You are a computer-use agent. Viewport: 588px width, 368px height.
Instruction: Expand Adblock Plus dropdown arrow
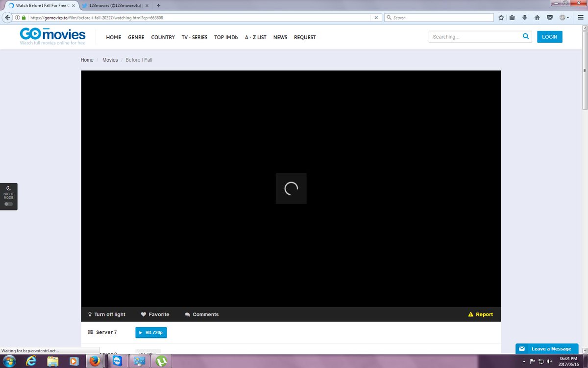click(x=568, y=18)
